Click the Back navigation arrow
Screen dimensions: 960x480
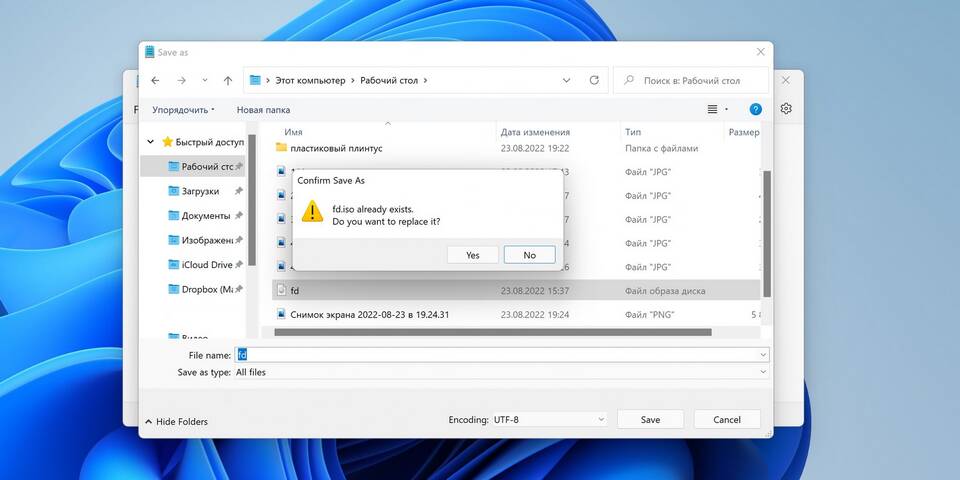tap(155, 80)
